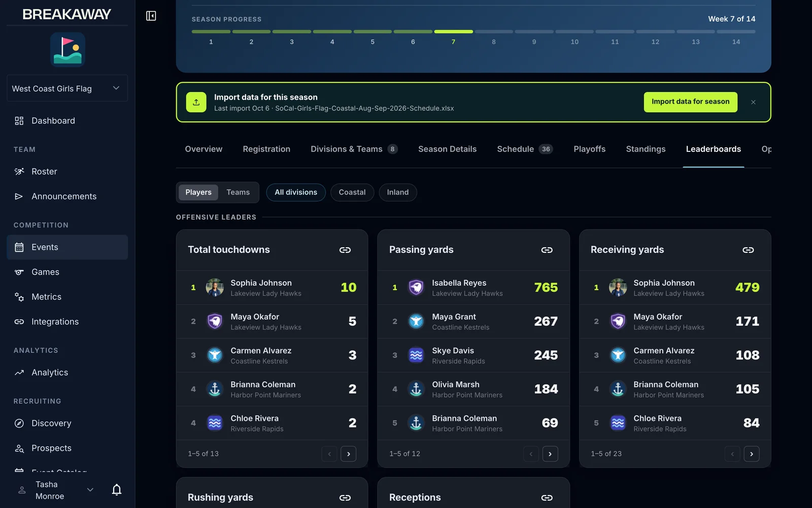Next page of Receiving yards list
812x508 pixels.
(752, 454)
